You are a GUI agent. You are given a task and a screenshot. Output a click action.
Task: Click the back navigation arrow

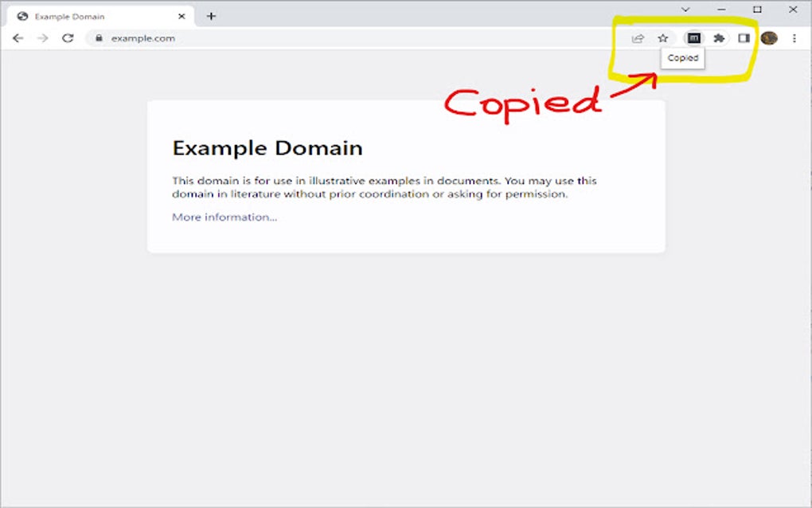point(18,37)
